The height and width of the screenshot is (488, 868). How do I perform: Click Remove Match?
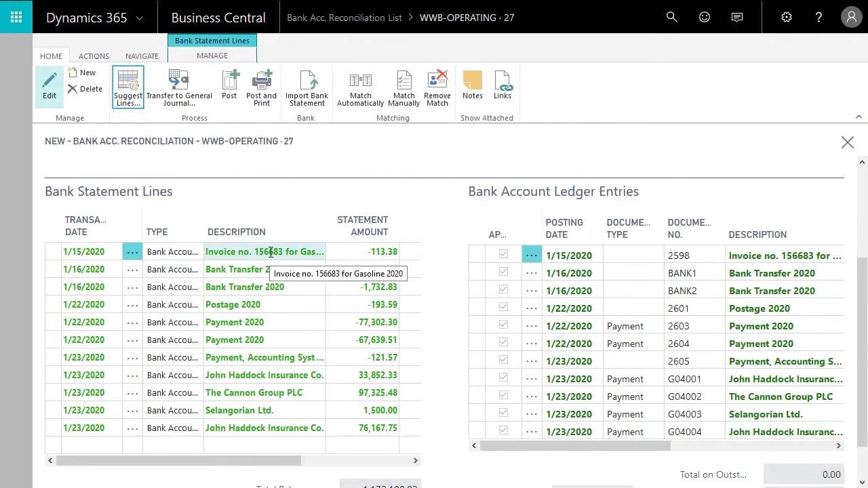pyautogui.click(x=437, y=87)
